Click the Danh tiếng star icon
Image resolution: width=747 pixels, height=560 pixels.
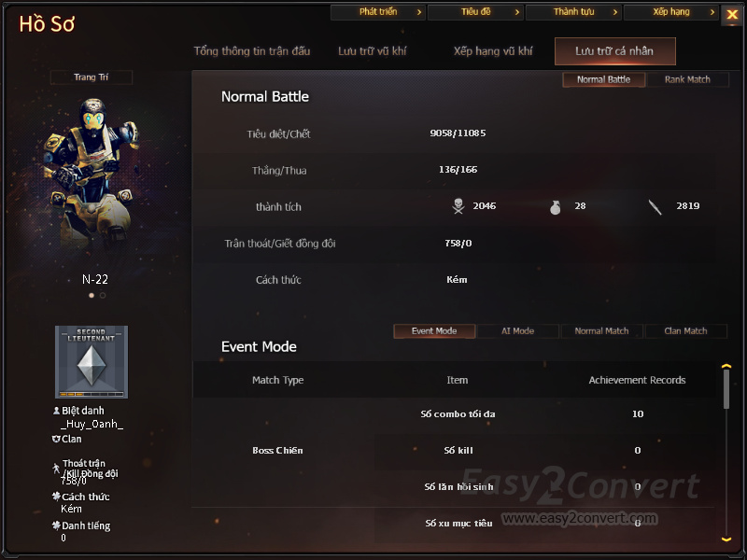coord(56,525)
